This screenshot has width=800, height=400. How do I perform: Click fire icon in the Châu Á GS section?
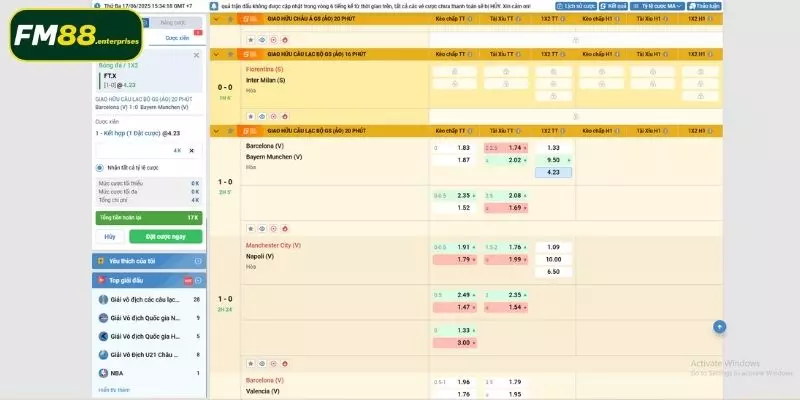(285, 39)
